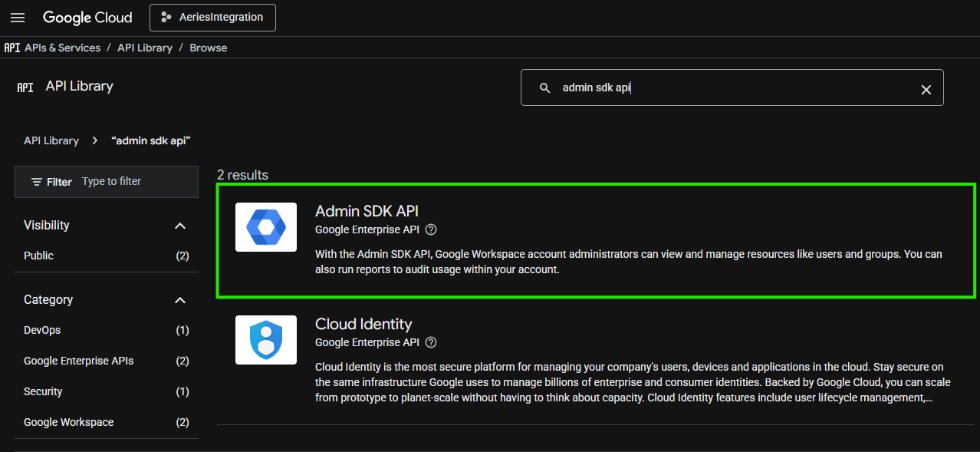
Task: Click the chevron separator after API Library
Action: [95, 140]
